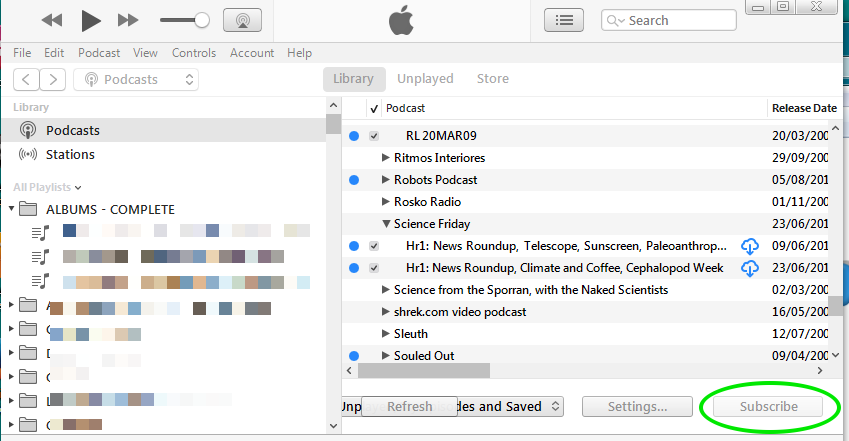Click the unplayed dot for Robots Podcast
Image resolution: width=849 pixels, height=441 pixels.
tap(354, 180)
